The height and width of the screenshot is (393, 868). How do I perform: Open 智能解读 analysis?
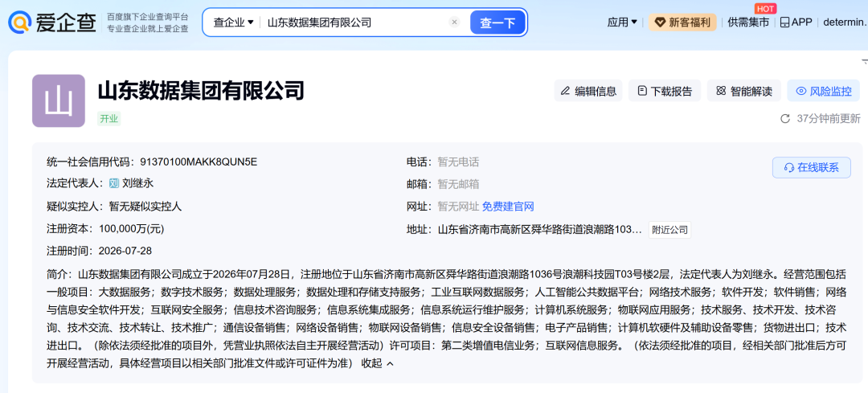(x=744, y=91)
